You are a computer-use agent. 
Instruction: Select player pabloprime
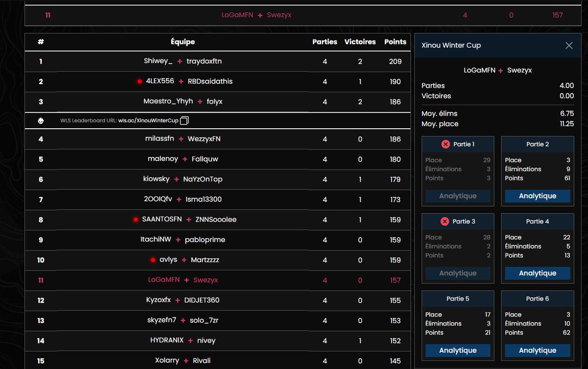[x=204, y=240]
